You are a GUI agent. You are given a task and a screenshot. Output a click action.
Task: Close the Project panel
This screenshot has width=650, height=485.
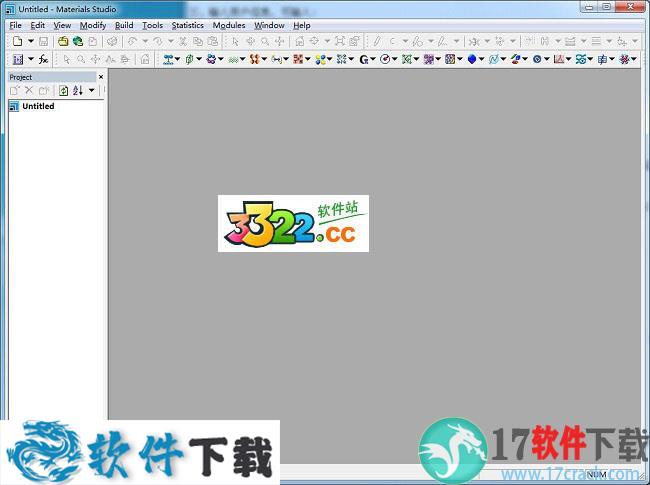coord(101,77)
